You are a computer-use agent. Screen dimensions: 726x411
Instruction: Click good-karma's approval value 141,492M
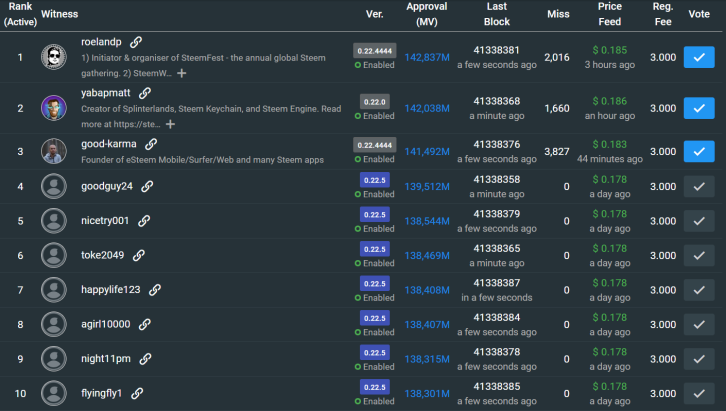[427, 152]
